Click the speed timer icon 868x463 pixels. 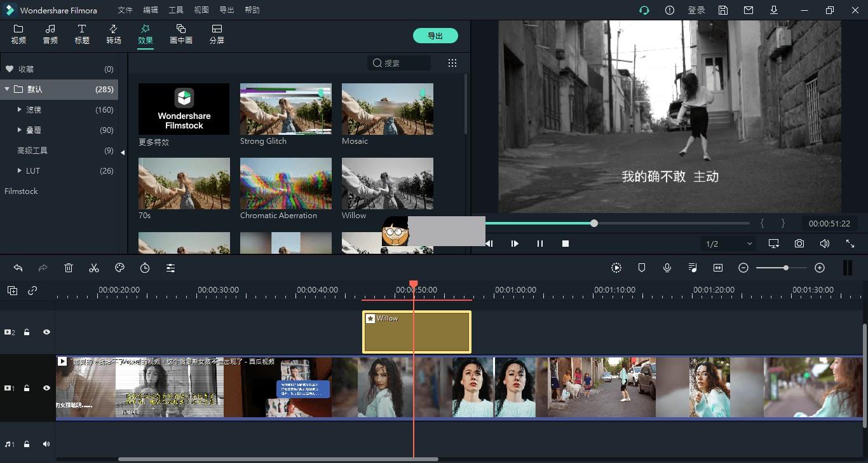145,268
